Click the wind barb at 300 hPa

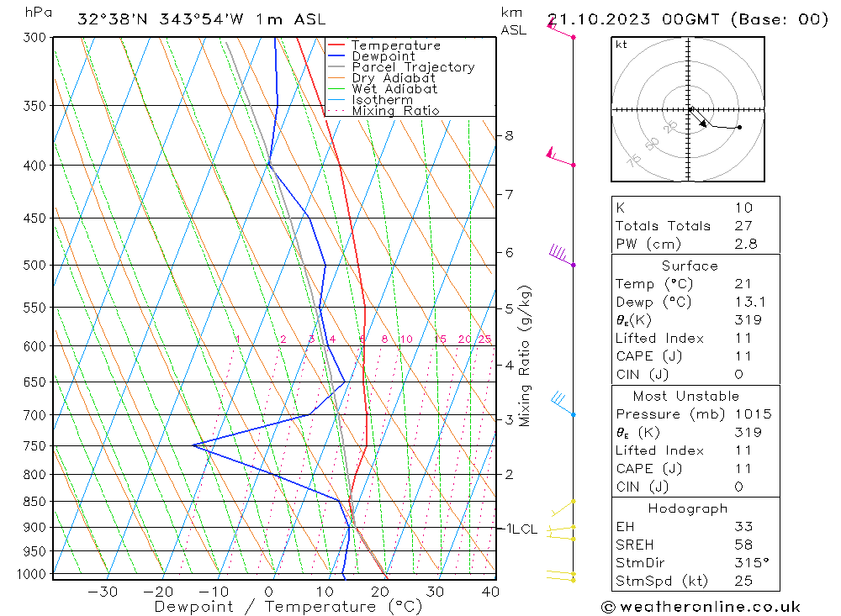click(561, 29)
